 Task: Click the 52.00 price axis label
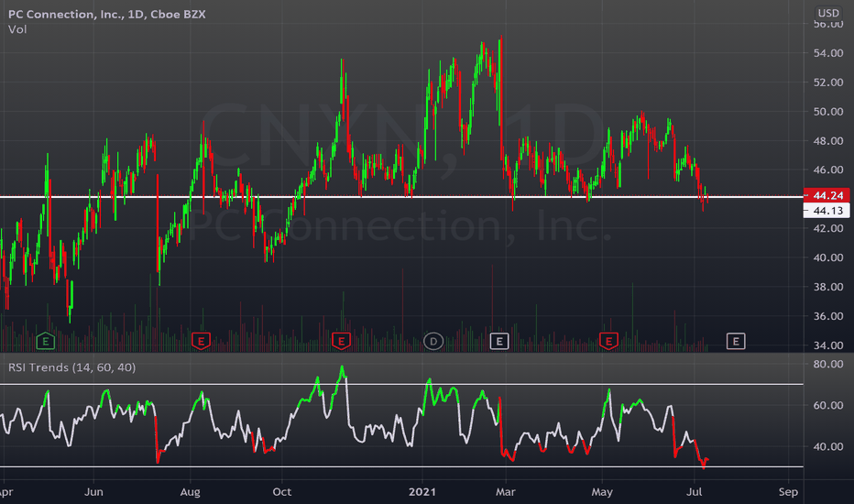(827, 82)
